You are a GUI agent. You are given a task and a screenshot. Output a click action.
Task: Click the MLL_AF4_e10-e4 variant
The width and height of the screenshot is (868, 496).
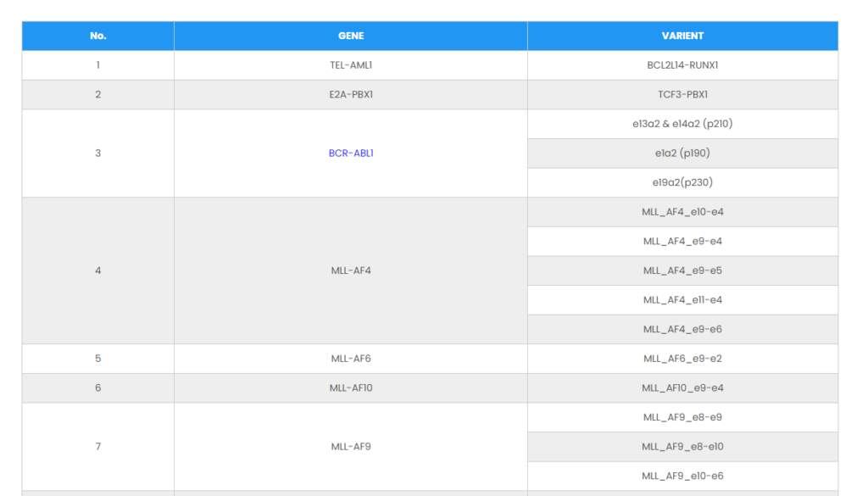pos(682,212)
